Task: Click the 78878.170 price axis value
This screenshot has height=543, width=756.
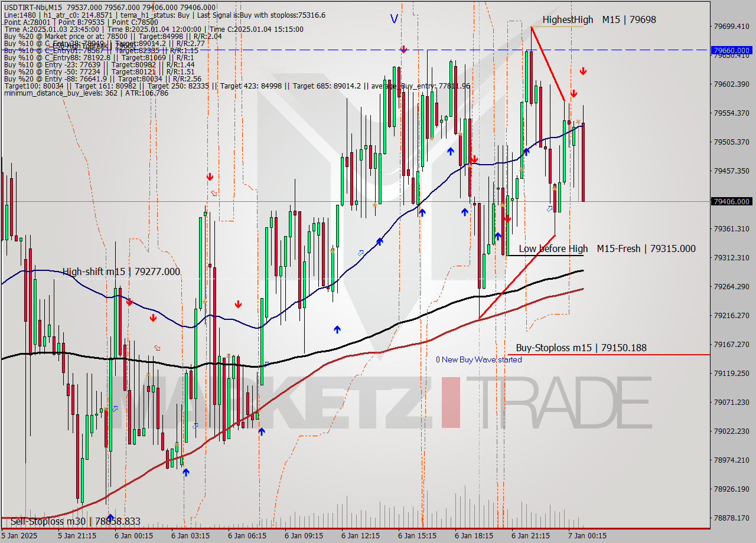Action: tap(732, 518)
